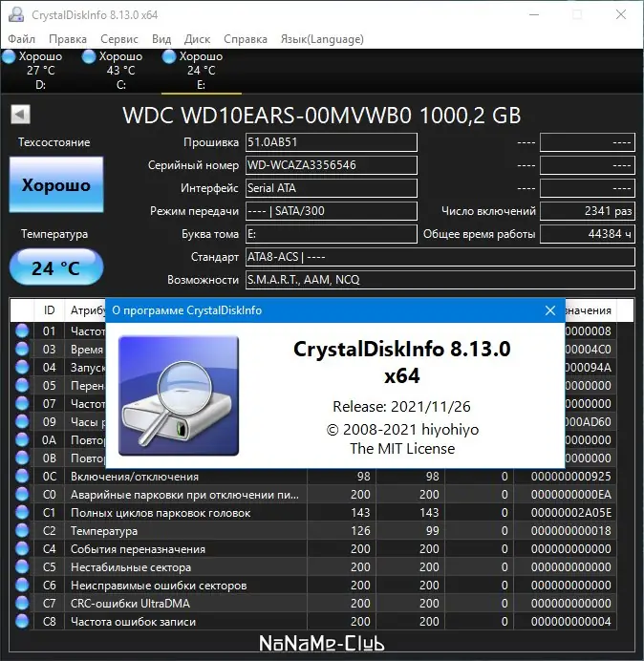Click the CrystalDiskInfo title bar app icon
The height and width of the screenshot is (661, 644).
click(x=16, y=14)
